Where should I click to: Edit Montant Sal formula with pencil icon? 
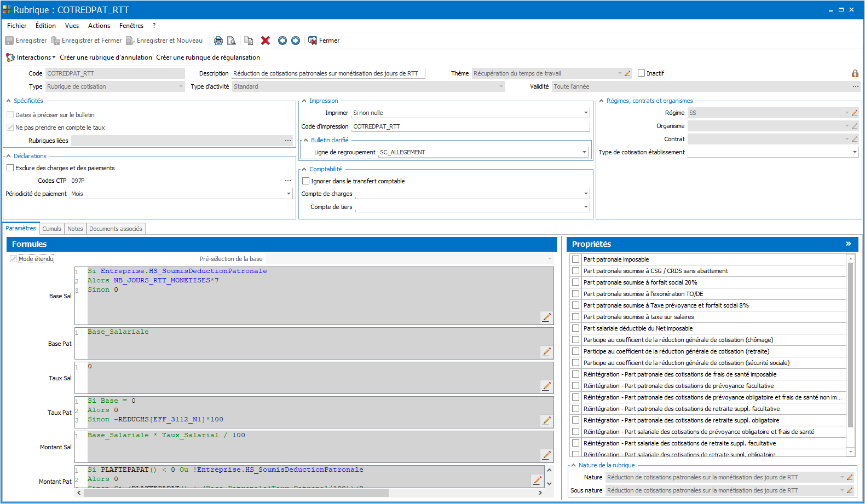[x=546, y=455]
